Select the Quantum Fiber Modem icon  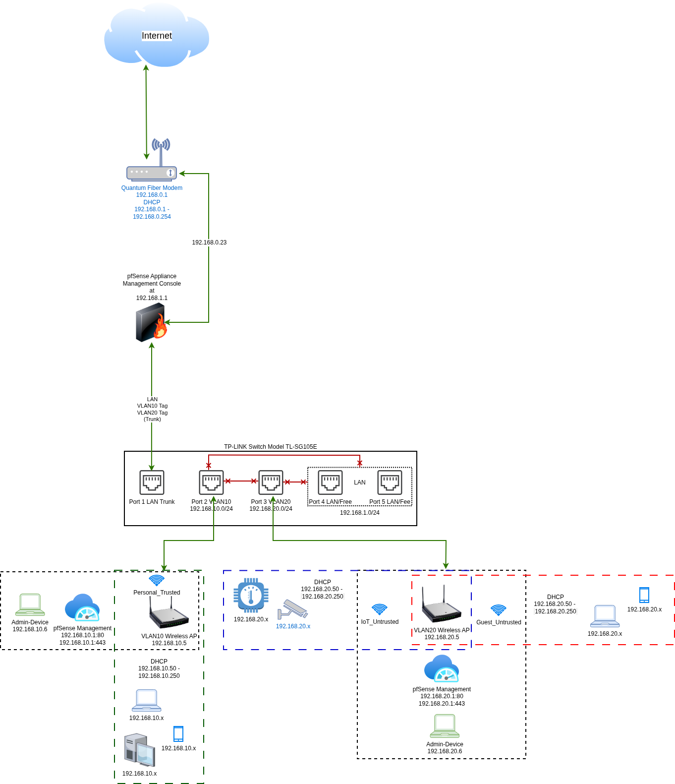[x=152, y=160]
